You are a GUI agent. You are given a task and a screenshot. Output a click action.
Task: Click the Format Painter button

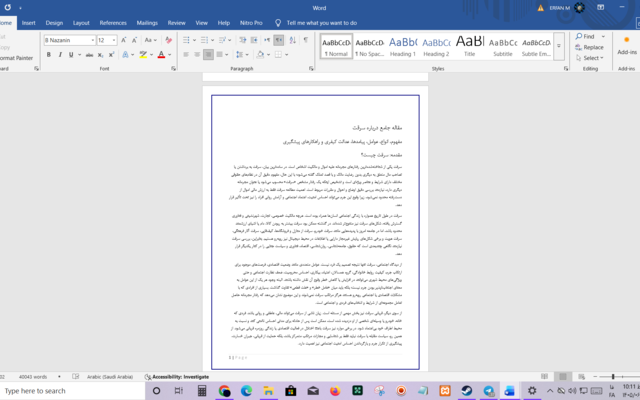tap(16, 58)
